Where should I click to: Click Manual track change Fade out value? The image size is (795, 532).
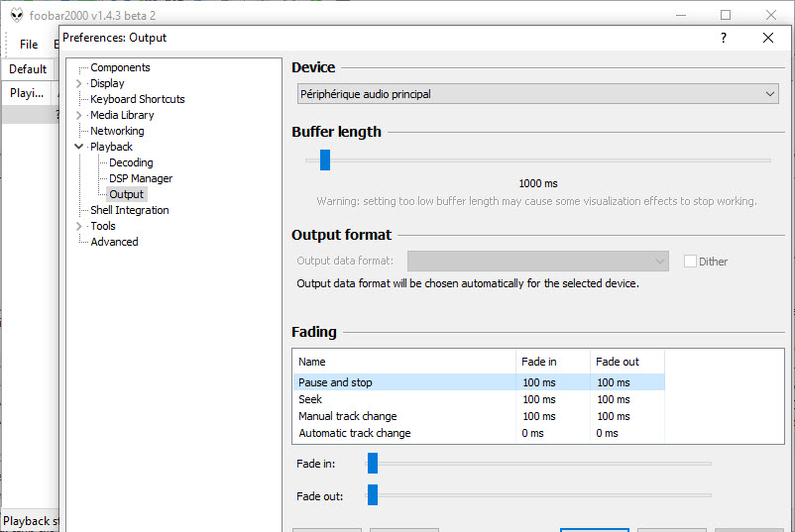coord(613,416)
